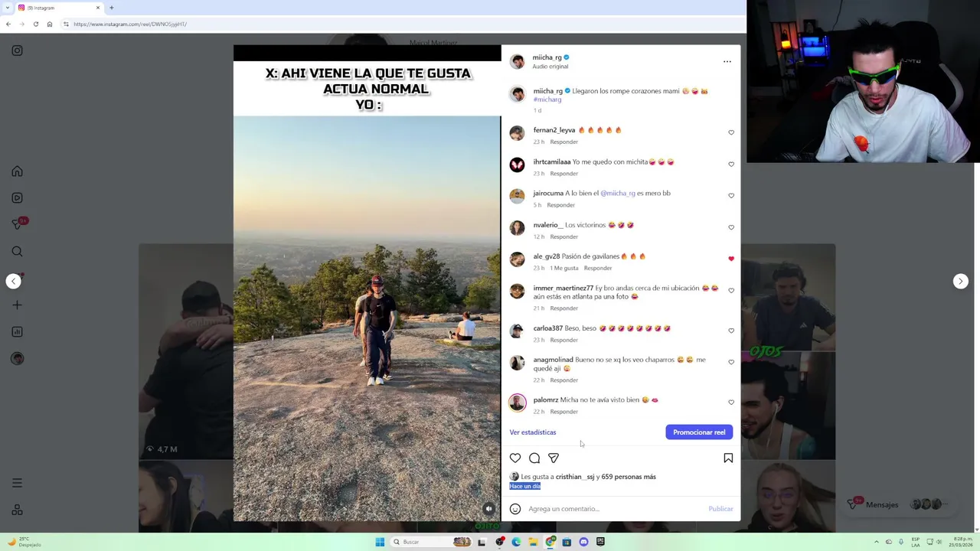980x551 pixels.
Task: Like fernan2_leyva's comment
Action: (x=731, y=132)
